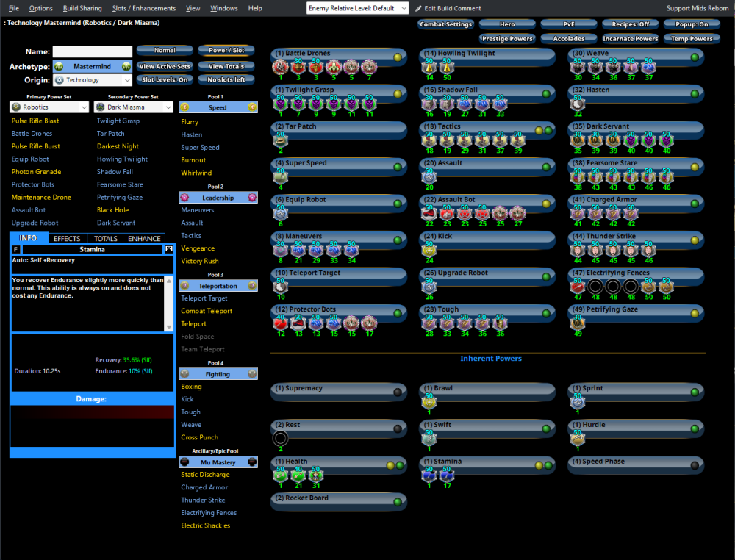Click the Edit Build Comment pencil icon

point(419,9)
